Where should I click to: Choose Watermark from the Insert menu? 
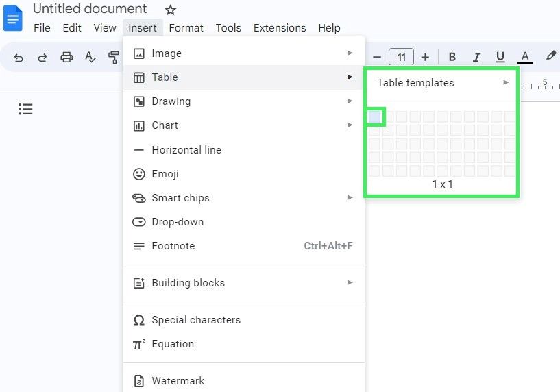tap(244, 381)
